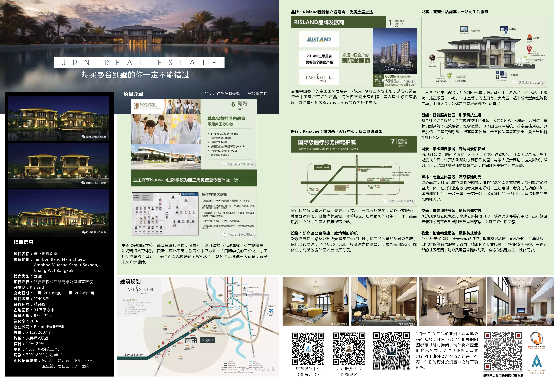Click the 2014年进军曼谷 box

point(319,59)
